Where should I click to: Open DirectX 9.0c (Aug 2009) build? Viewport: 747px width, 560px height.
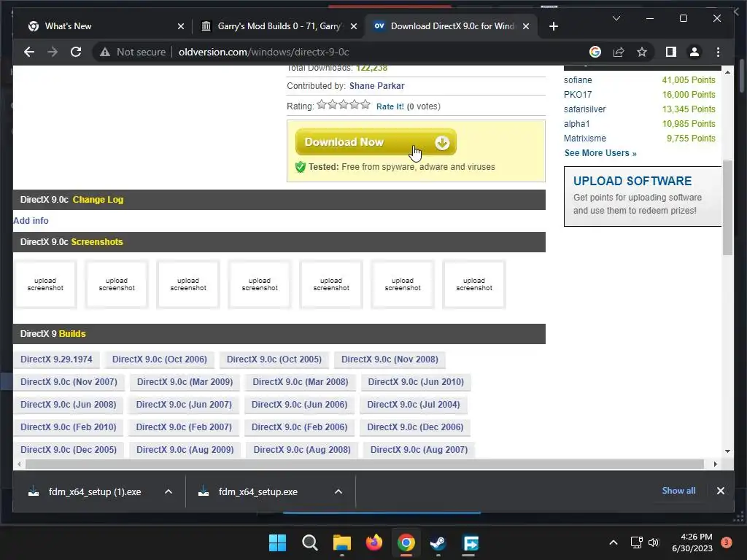click(185, 449)
